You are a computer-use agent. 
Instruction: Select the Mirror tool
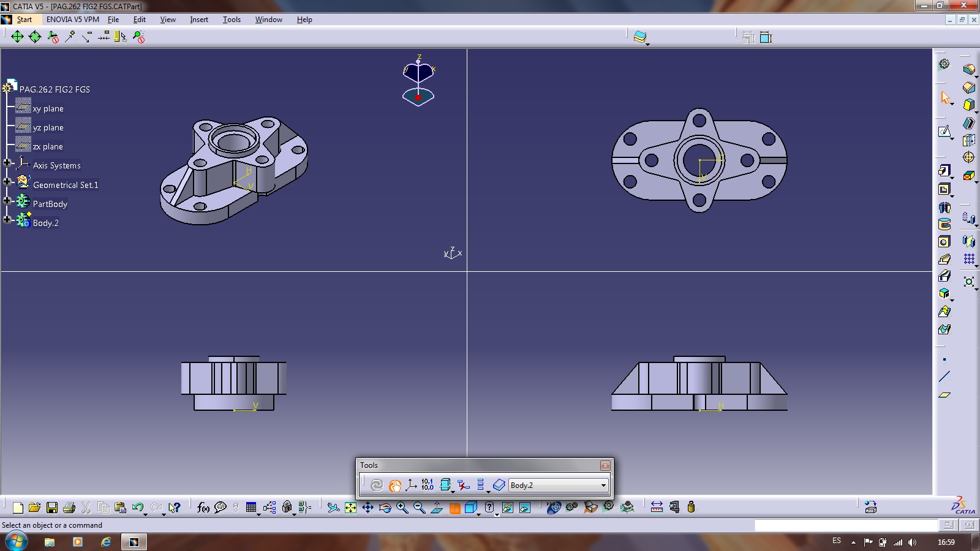(x=969, y=241)
